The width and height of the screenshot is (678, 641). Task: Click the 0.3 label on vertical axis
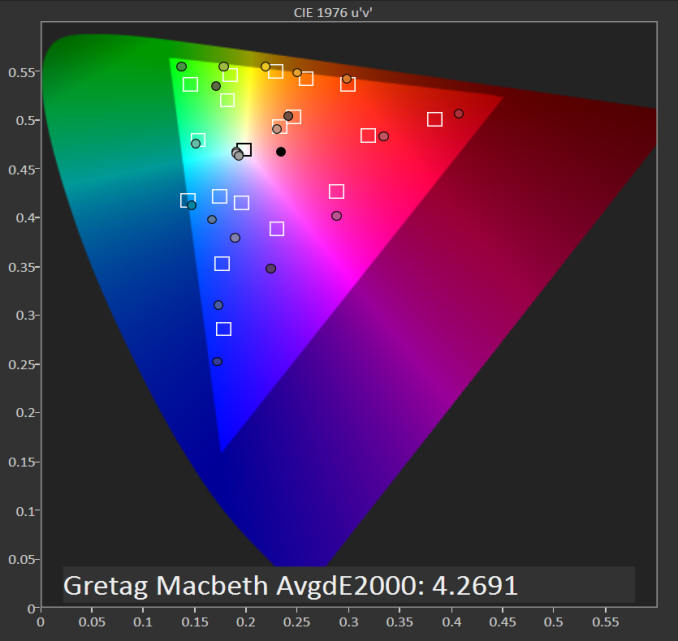click(x=25, y=315)
